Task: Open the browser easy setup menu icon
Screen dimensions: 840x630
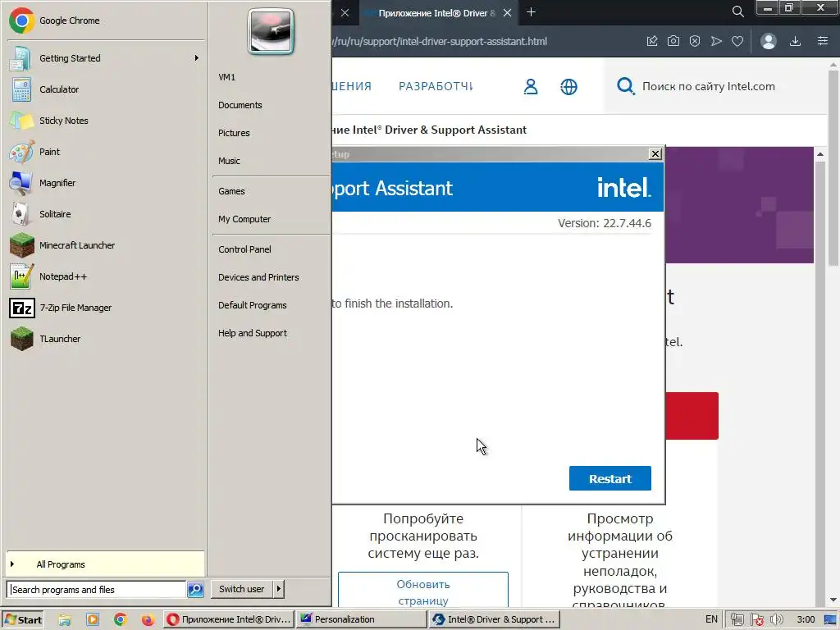Action: [823, 41]
